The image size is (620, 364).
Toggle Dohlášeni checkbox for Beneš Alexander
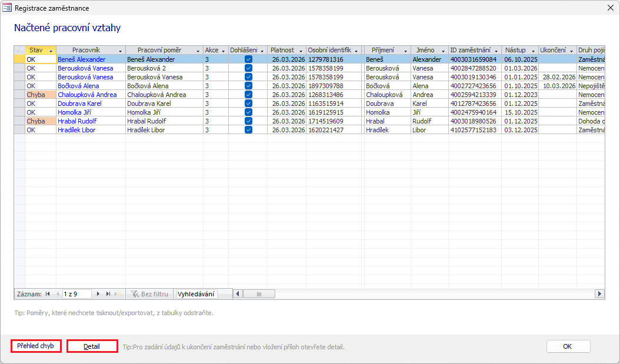248,59
